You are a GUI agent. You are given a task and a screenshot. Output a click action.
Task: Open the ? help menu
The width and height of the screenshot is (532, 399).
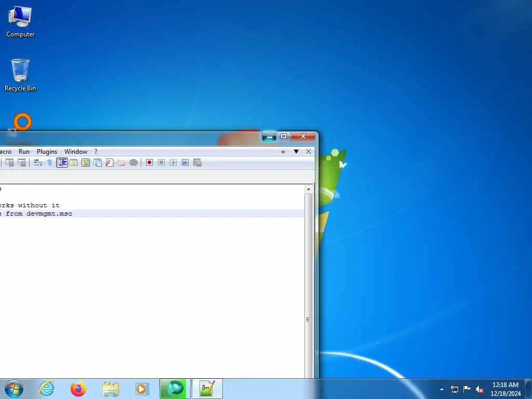tap(96, 152)
